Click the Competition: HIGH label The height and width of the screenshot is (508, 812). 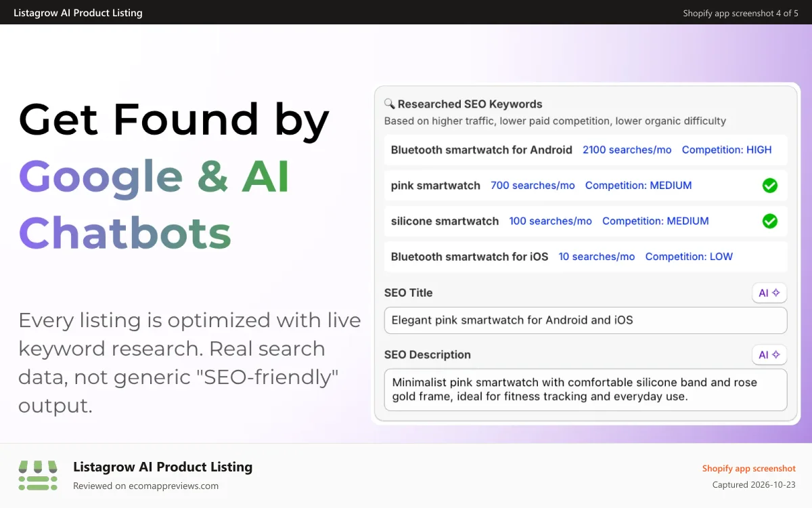pos(727,150)
